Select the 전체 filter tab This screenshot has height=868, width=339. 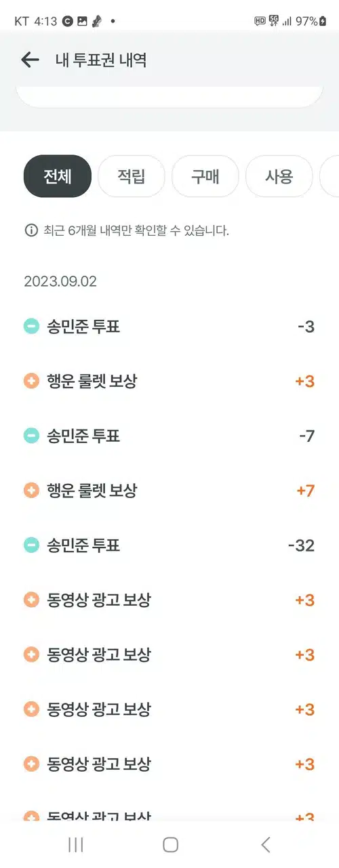(58, 176)
